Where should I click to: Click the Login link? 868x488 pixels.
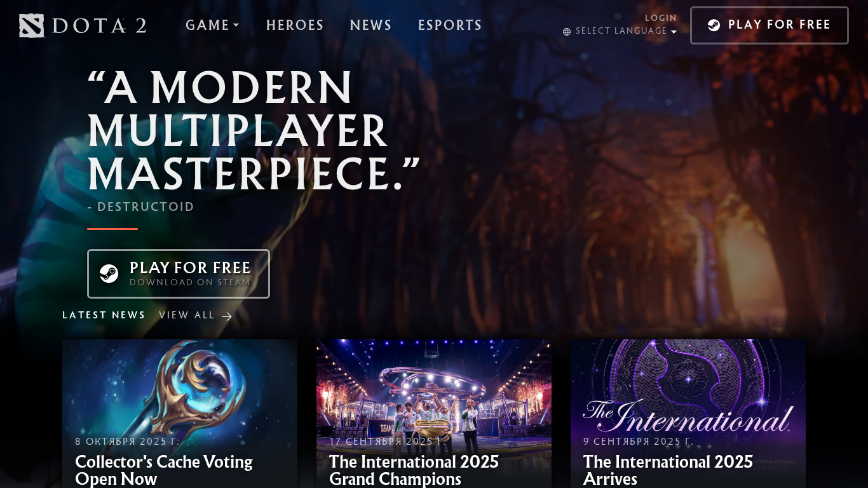pos(661,18)
